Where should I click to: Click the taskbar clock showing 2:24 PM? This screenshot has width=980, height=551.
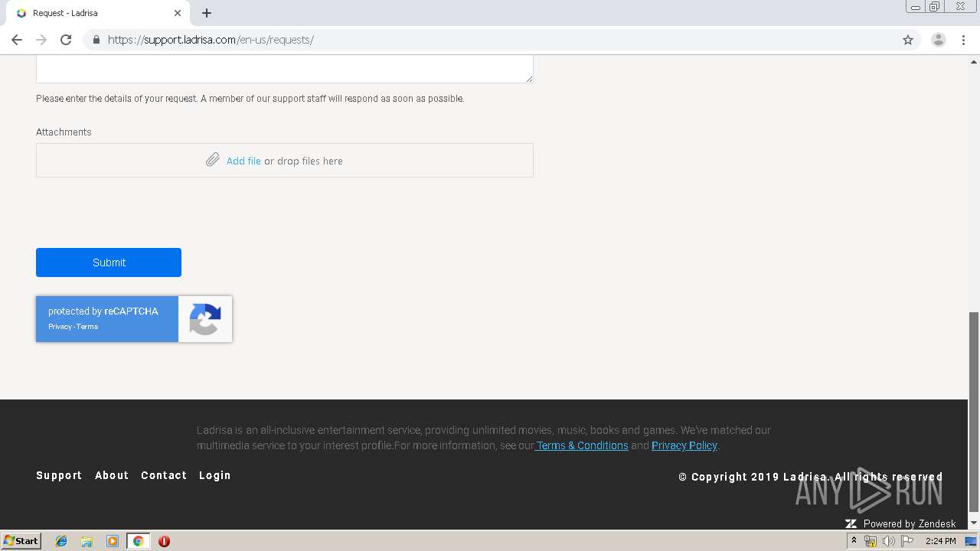(x=940, y=541)
